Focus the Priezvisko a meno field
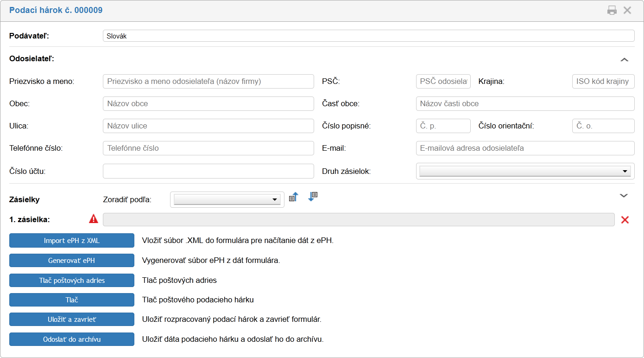The width and height of the screenshot is (644, 358). click(208, 81)
